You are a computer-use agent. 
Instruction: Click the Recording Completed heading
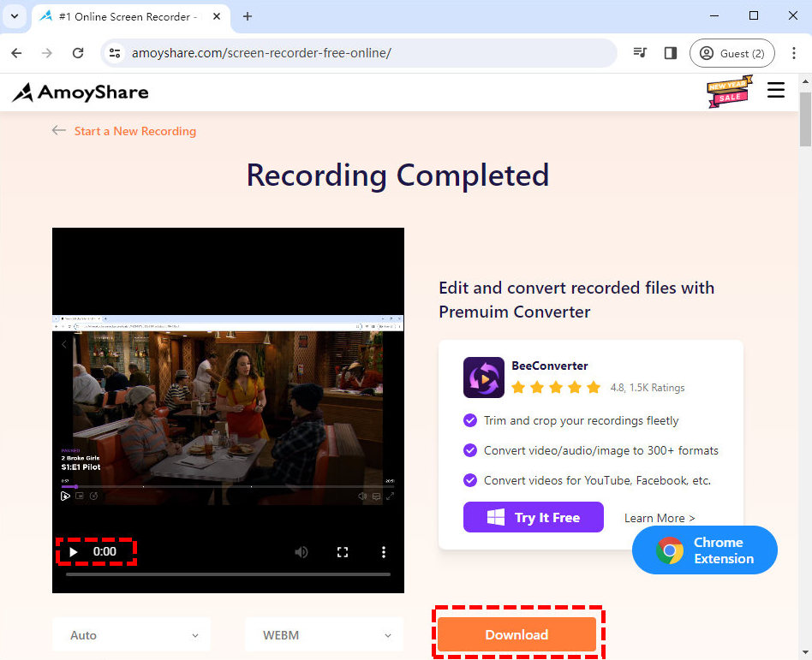397,175
